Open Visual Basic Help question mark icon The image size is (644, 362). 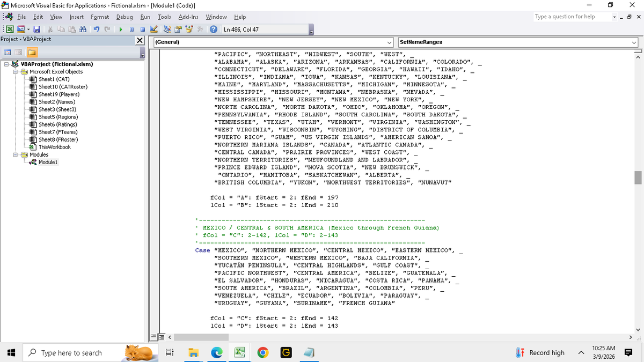(x=213, y=29)
